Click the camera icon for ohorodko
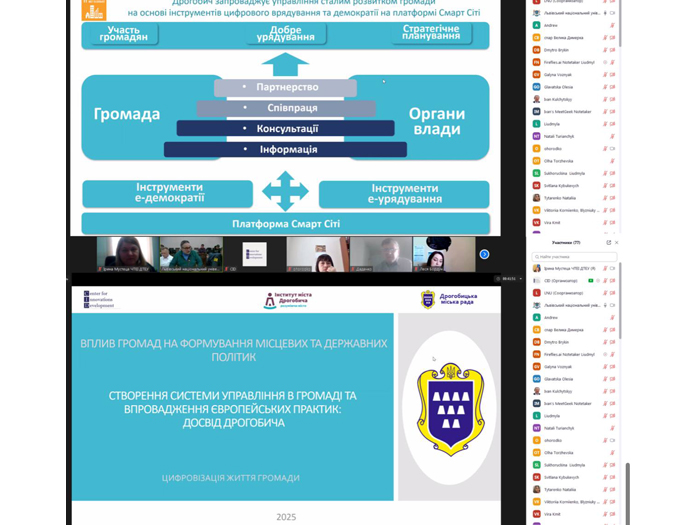This screenshot has width=700, height=525. point(612,439)
